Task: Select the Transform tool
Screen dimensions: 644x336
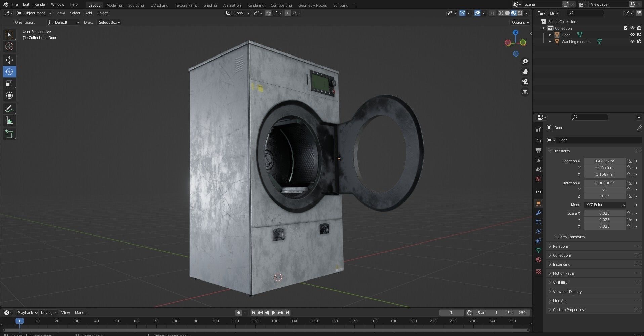Action: tap(9, 95)
